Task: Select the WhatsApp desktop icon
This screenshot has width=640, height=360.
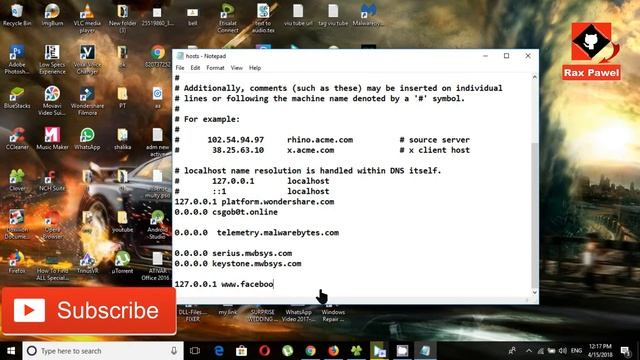Action: click(x=87, y=139)
